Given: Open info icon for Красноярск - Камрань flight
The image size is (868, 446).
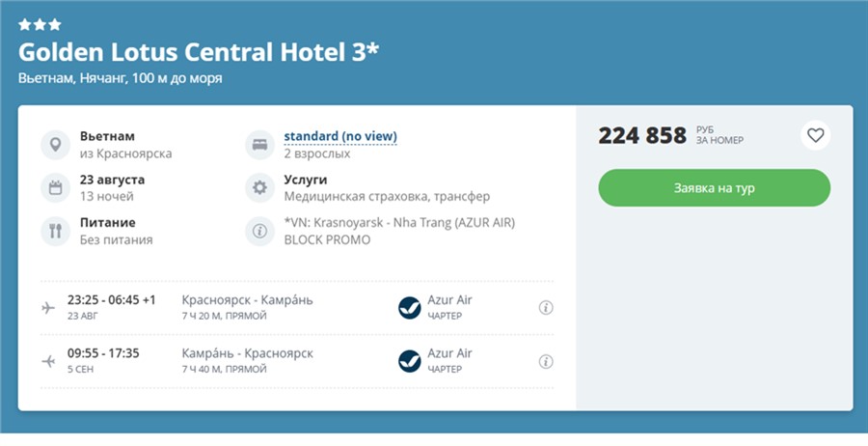Looking at the screenshot, I should [546, 308].
